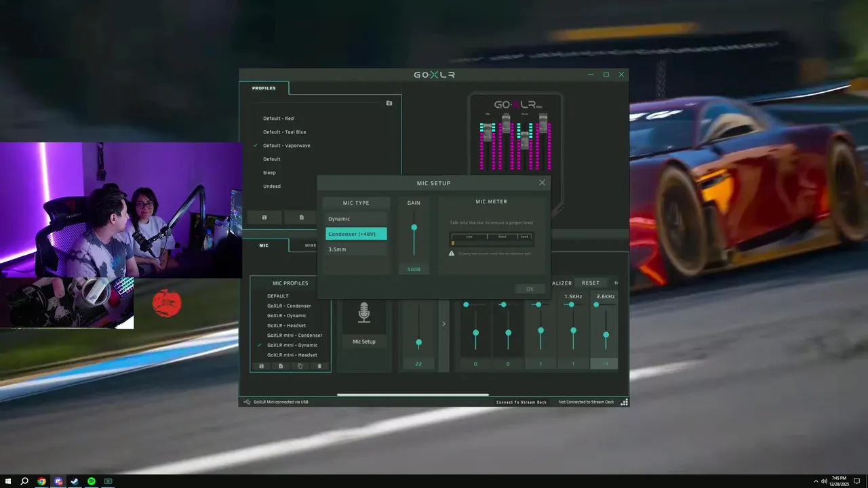
Task: Click the horizontal scrollbar in GoXLR window
Action: pyautogui.click(x=413, y=394)
